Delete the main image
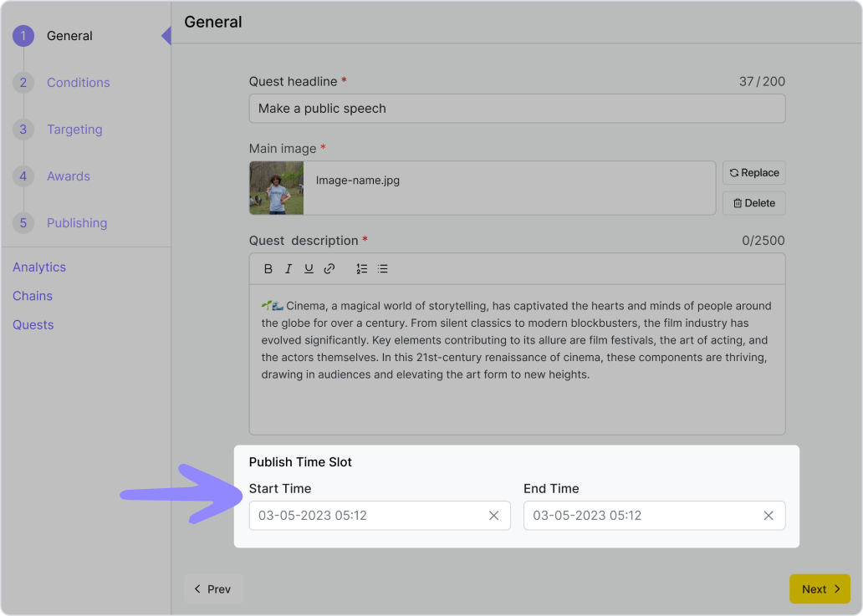863x616 pixels. [x=753, y=203]
